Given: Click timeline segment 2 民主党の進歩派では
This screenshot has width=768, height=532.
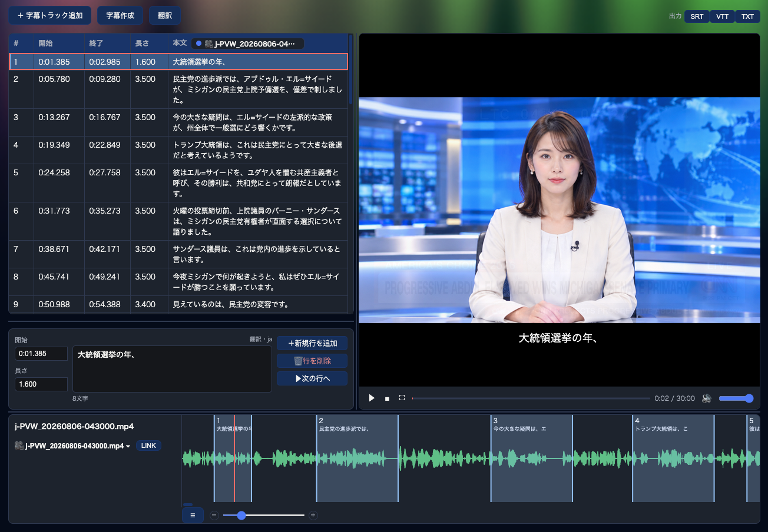Looking at the screenshot, I should 357,458.
